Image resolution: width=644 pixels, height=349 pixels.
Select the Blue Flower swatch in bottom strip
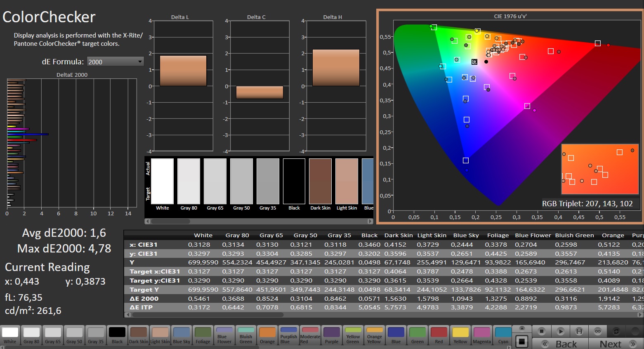click(224, 335)
